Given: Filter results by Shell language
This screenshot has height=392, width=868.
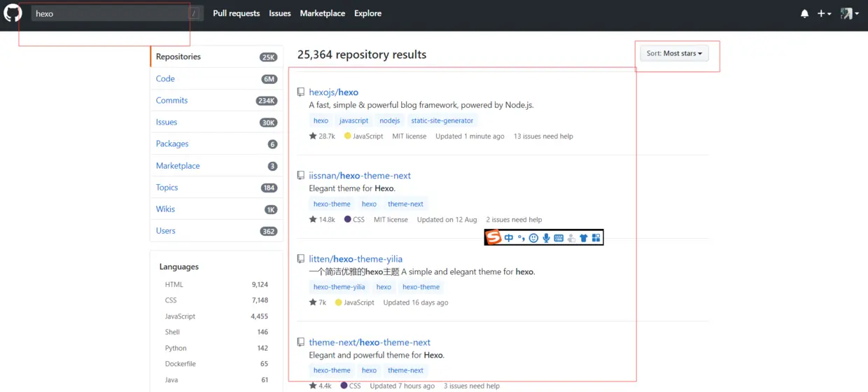Looking at the screenshot, I should (x=216, y=332).
